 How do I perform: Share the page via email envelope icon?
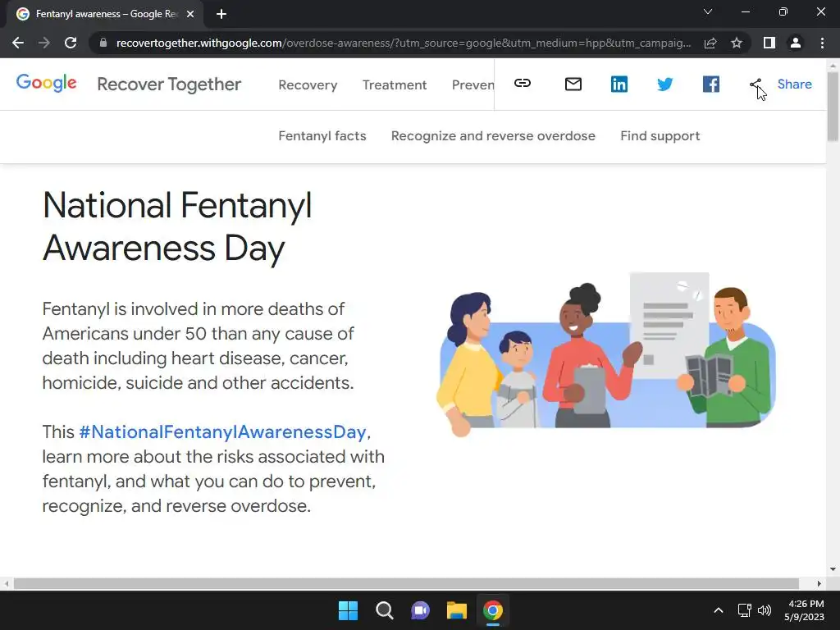click(573, 84)
